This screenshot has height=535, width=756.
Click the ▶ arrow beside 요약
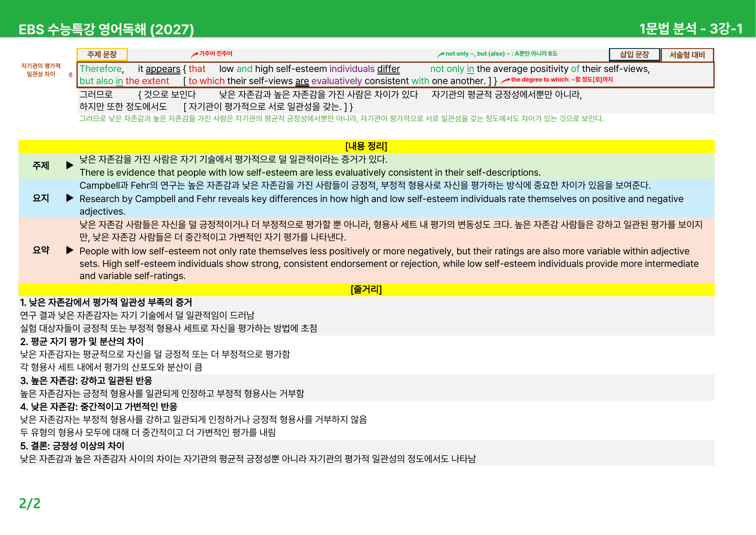tap(70, 250)
